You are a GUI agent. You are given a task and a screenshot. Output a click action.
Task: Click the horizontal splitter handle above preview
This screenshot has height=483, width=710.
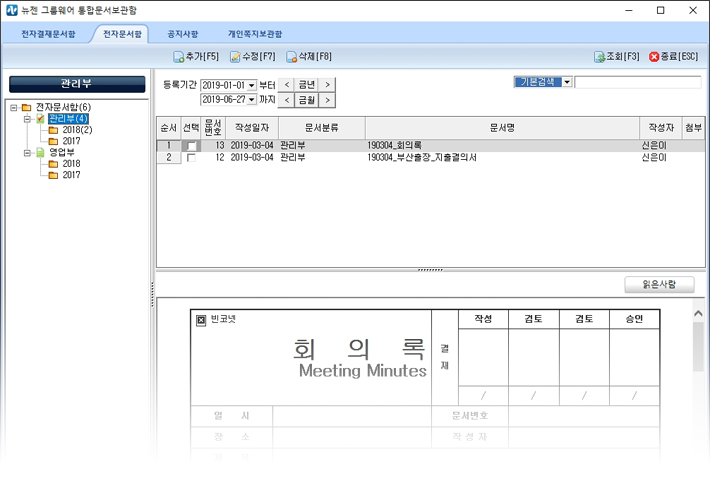point(430,270)
